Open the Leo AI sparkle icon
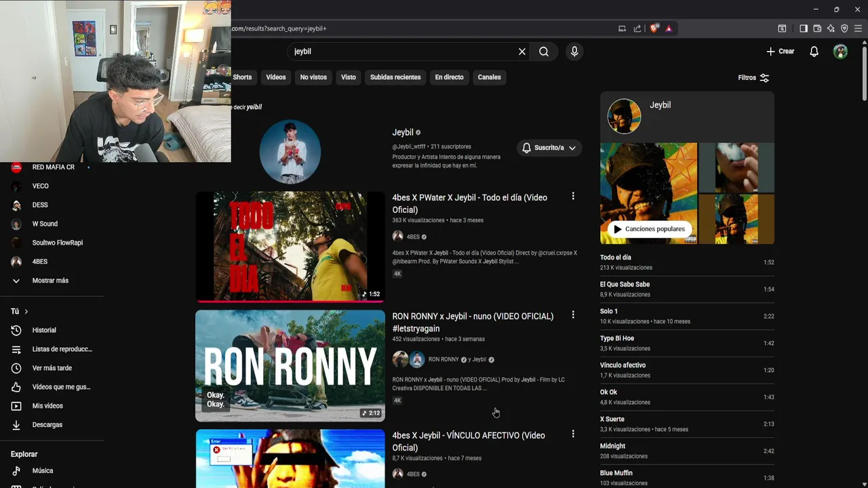The image size is (868, 488). [831, 28]
